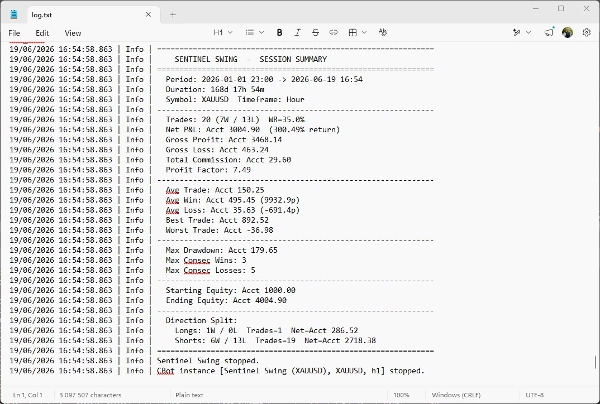The width and height of the screenshot is (600, 404).
Task: Click the Profit Factor: 7.49 line
Action: [x=208, y=169]
